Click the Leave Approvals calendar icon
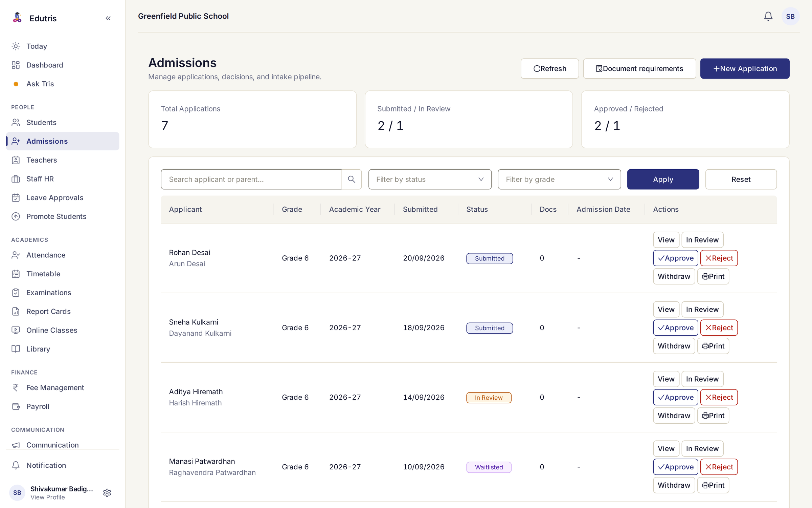Screen dimensions: 812x508 click(16, 198)
